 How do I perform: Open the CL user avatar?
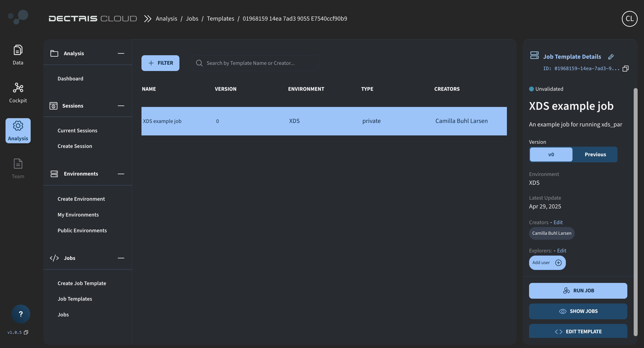pos(630,19)
